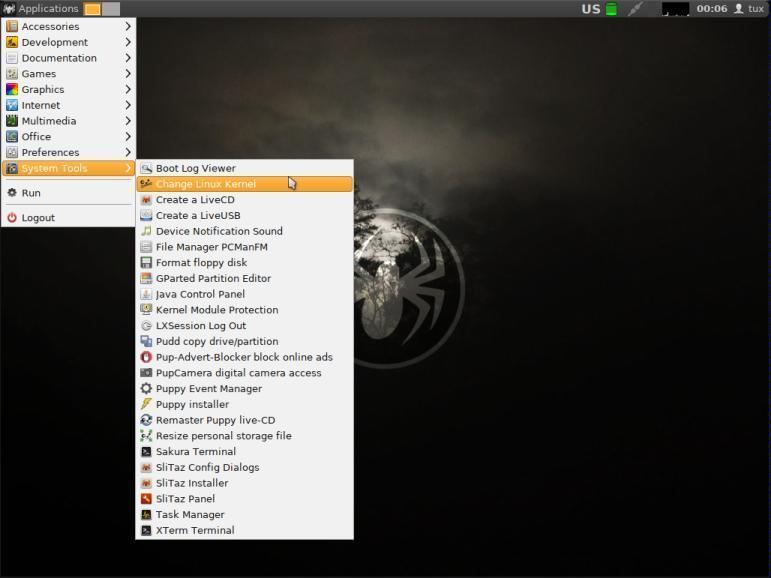The width and height of the screenshot is (771, 578).
Task: Expand the Accessories submenu arrow
Action: click(128, 26)
